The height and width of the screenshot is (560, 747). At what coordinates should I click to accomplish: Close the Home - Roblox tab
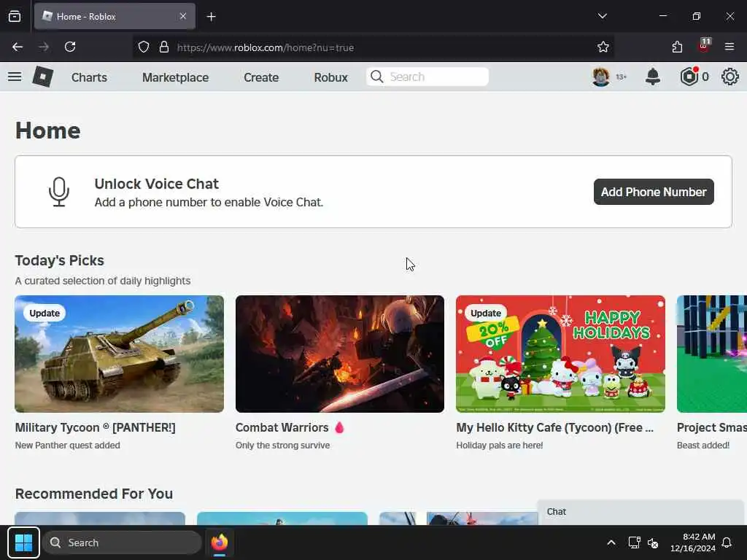click(183, 16)
